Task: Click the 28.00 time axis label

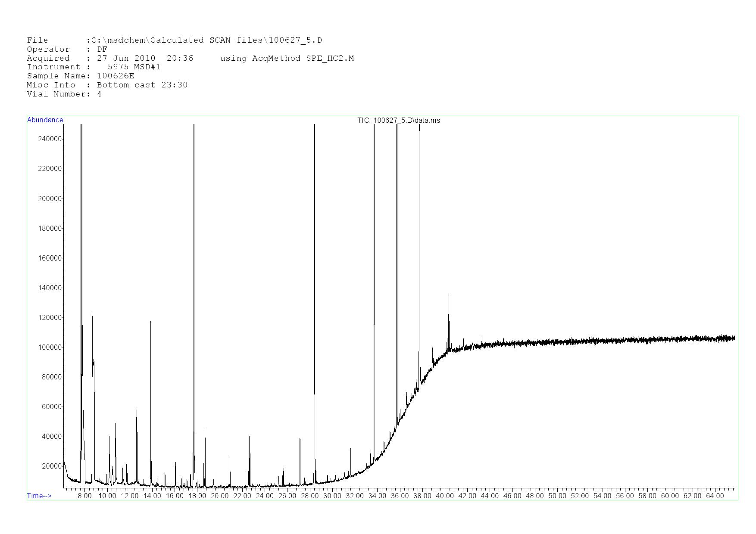Action: click(x=309, y=496)
